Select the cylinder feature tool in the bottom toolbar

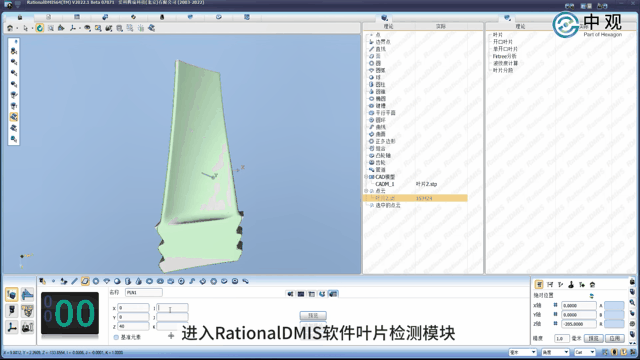point(128,281)
